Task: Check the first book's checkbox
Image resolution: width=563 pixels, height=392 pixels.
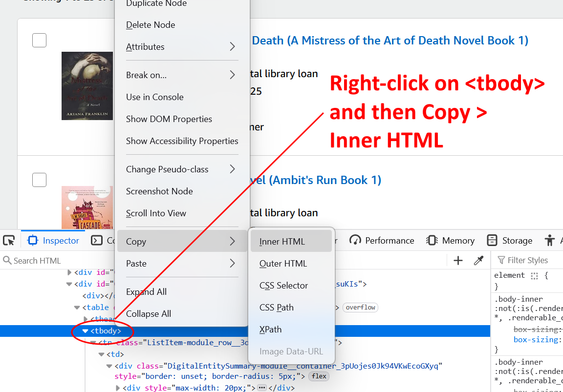Action: click(x=39, y=40)
